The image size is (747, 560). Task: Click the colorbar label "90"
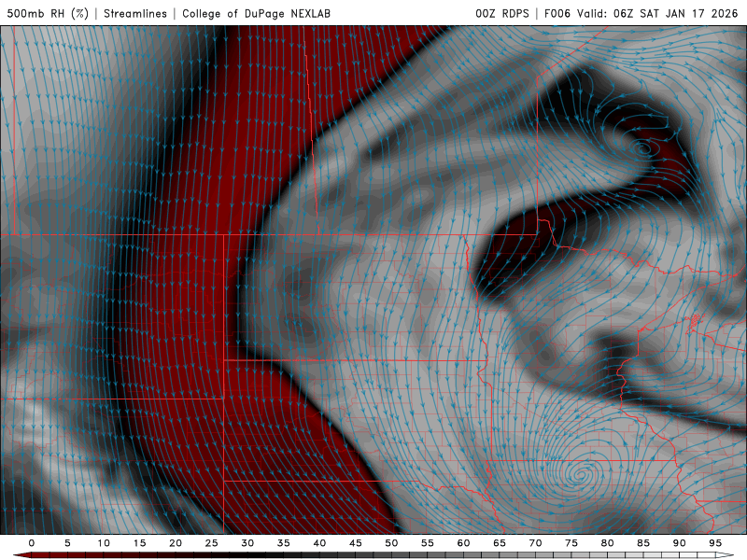tap(680, 543)
